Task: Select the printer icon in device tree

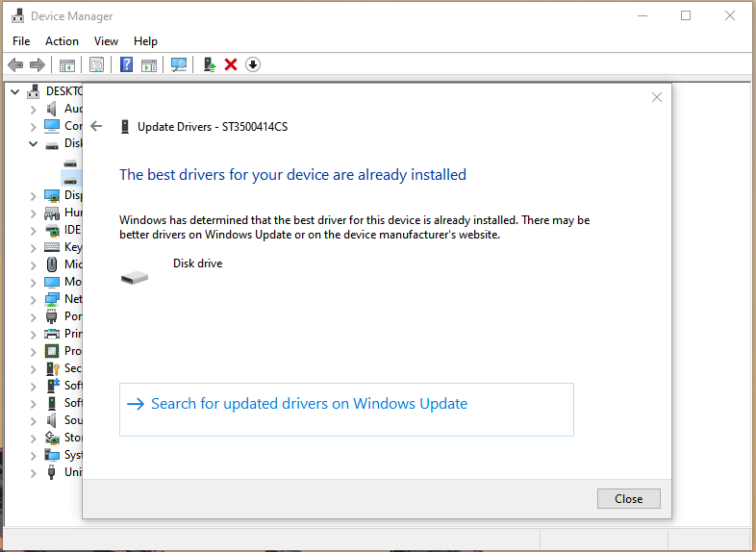Action: [52, 334]
